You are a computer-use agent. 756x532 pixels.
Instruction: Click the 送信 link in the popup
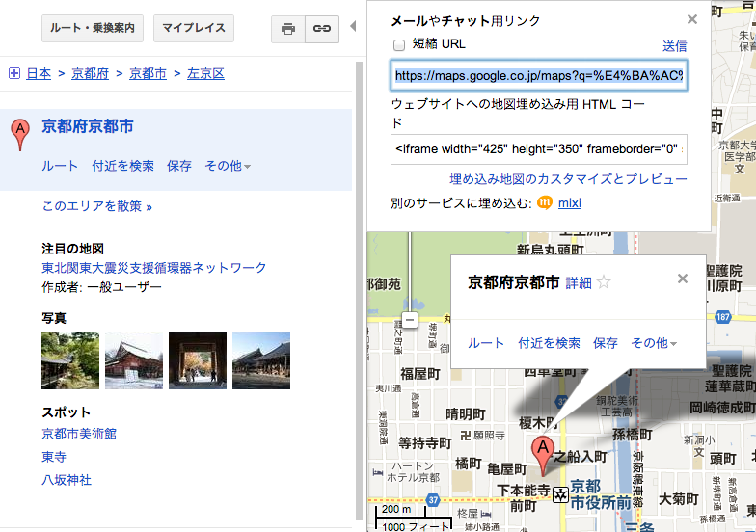[675, 46]
